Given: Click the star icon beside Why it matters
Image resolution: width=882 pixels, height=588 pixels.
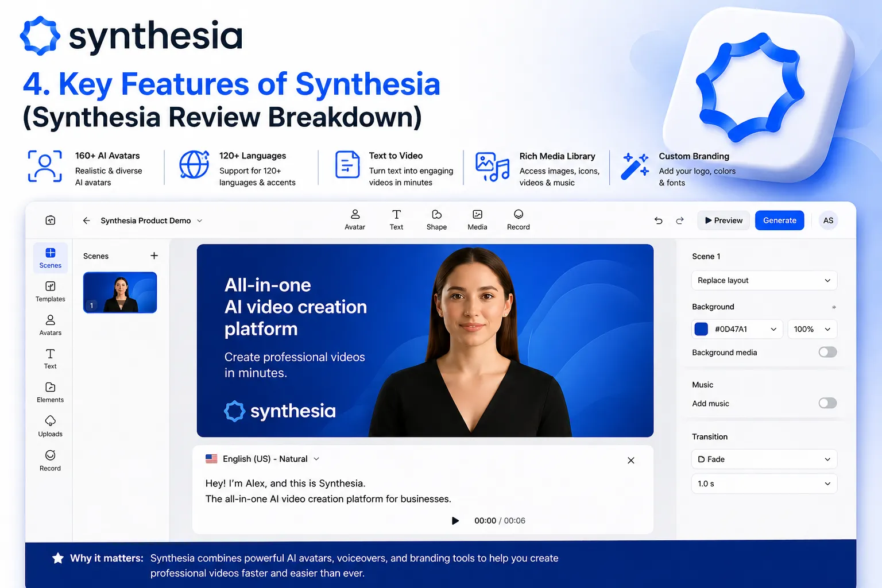Looking at the screenshot, I should click(x=58, y=558).
